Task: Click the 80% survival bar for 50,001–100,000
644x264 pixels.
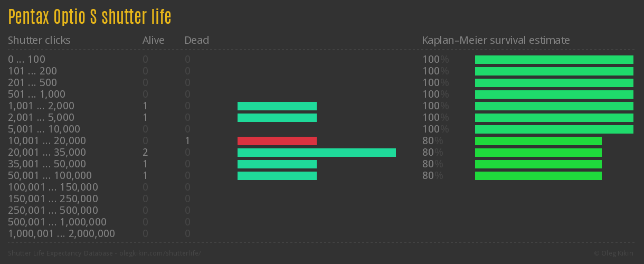Action: coord(538,176)
